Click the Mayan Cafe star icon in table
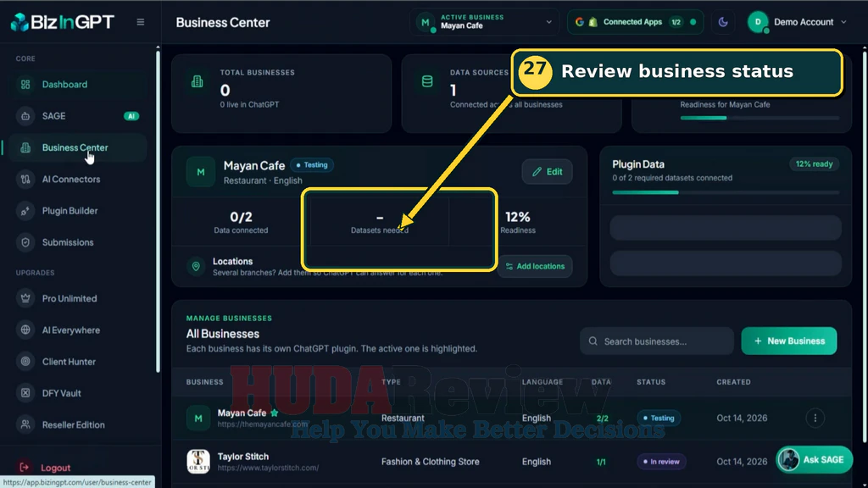This screenshot has height=488, width=868. (x=274, y=413)
